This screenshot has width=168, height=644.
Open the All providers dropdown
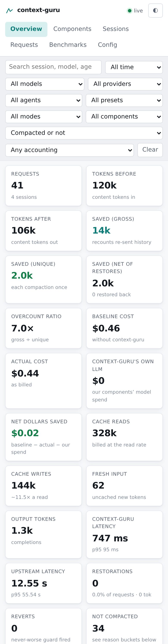tap(125, 84)
